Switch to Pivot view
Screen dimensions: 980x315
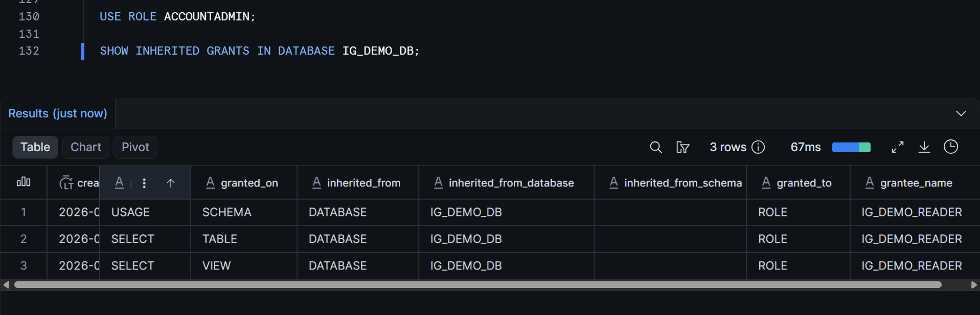coord(135,147)
